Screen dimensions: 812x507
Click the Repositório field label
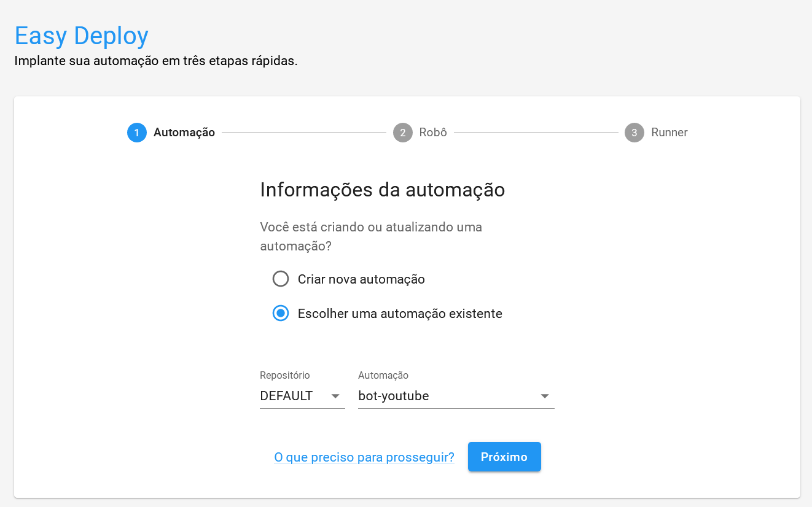(x=285, y=375)
